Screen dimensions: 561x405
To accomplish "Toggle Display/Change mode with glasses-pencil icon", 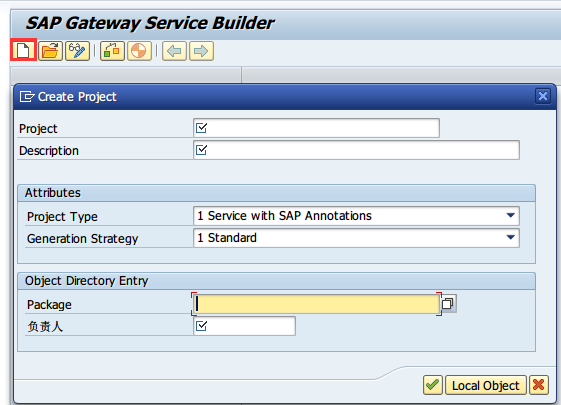I will pos(77,51).
